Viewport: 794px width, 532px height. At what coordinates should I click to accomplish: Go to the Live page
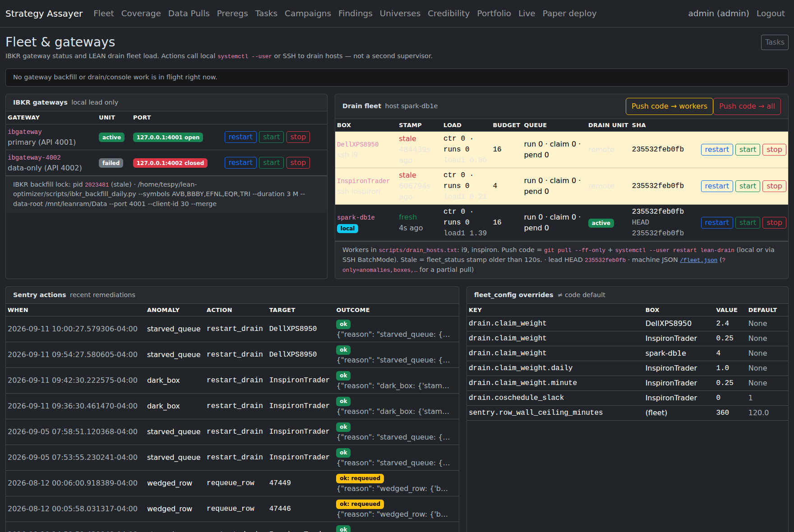(526, 14)
